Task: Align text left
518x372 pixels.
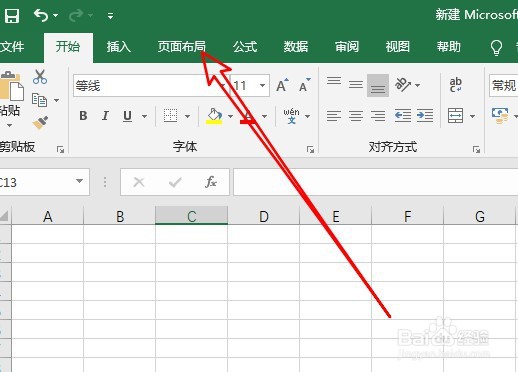Action: [334, 116]
